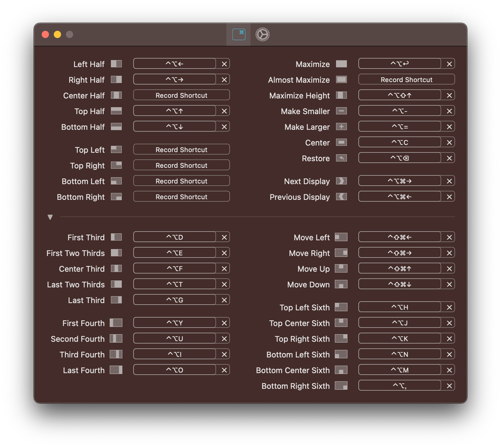
Task: Open the settings gear tab
Action: click(262, 34)
